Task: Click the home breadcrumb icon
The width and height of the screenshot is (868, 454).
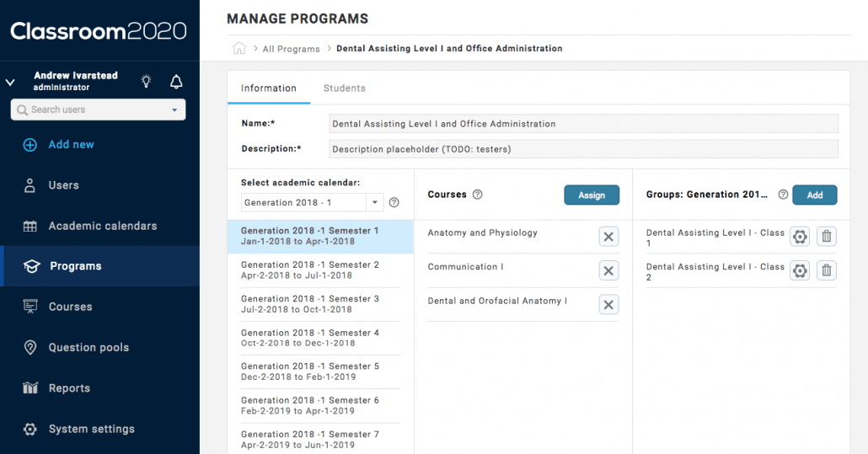Action: [239, 49]
